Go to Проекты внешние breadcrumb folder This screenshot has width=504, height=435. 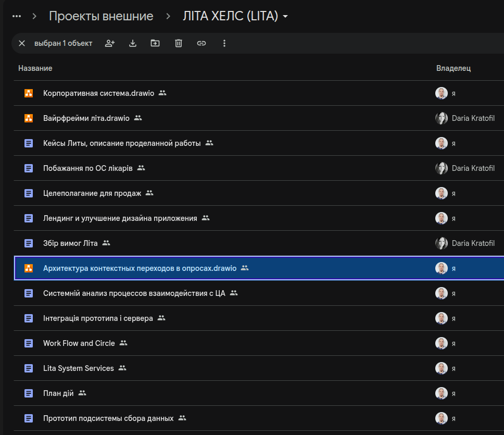point(101,16)
